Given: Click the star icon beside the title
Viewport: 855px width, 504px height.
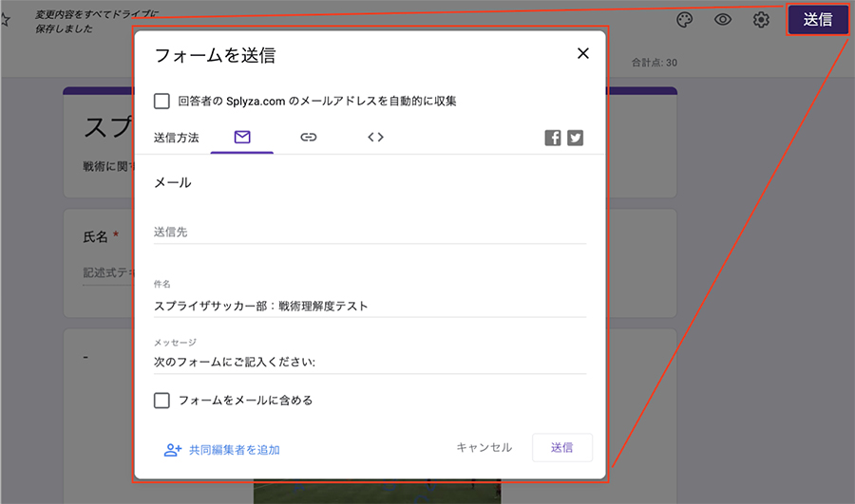Looking at the screenshot, I should coord(5,20).
